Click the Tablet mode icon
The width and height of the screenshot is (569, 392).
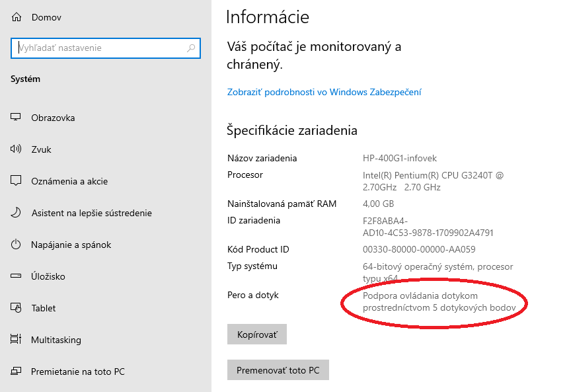pos(17,308)
